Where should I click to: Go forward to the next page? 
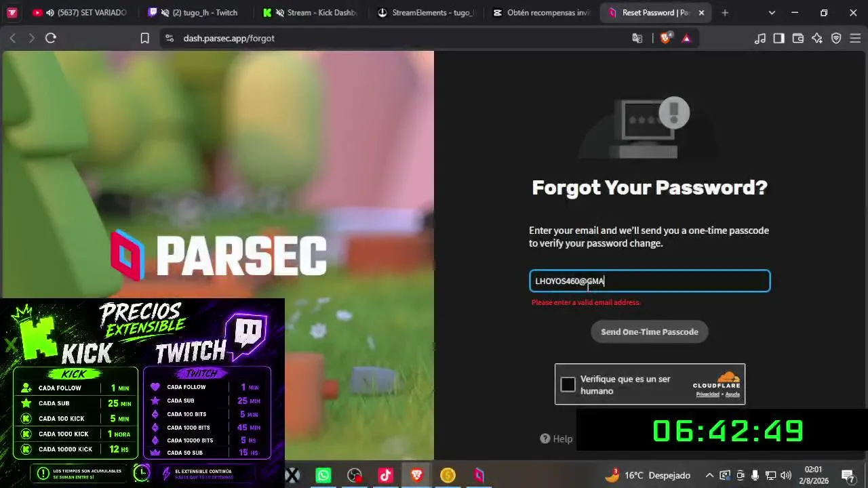(31, 39)
